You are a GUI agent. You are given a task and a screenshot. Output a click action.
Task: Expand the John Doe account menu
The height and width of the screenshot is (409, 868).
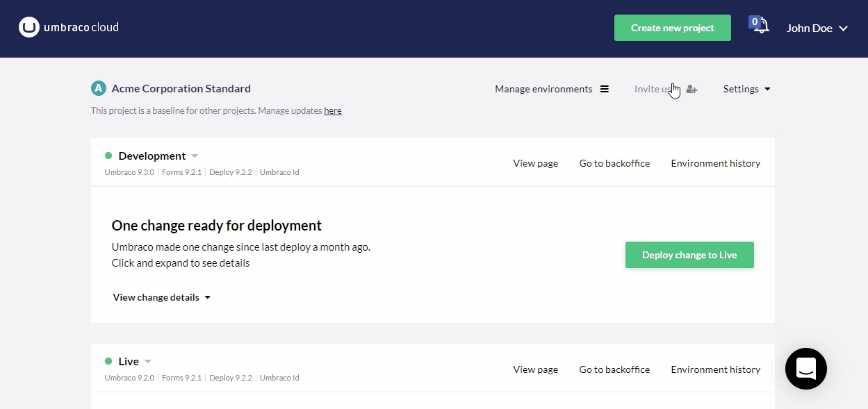[817, 28]
